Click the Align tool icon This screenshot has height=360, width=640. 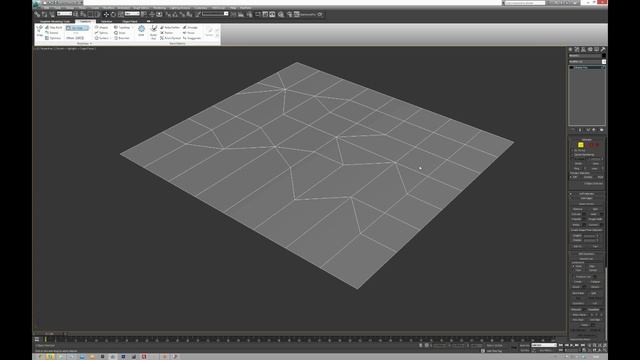tap(240, 14)
